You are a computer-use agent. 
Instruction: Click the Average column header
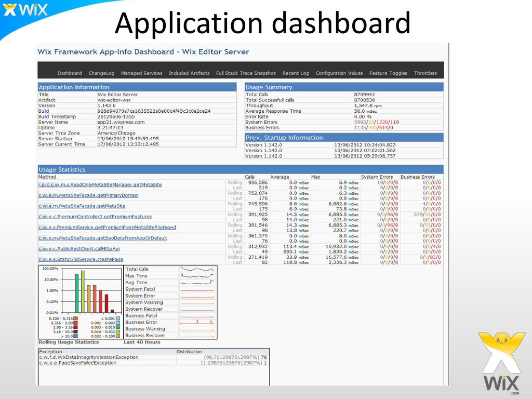coord(280,177)
